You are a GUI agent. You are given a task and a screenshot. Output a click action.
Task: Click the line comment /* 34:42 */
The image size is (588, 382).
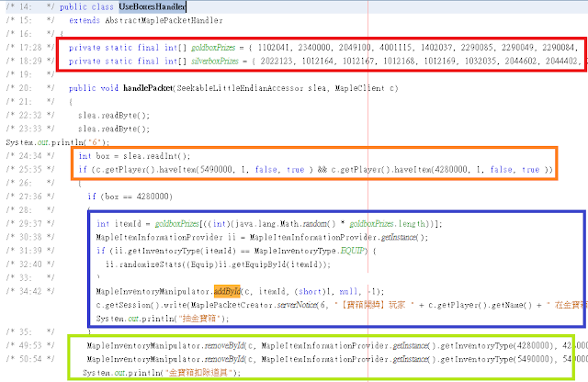click(30, 291)
